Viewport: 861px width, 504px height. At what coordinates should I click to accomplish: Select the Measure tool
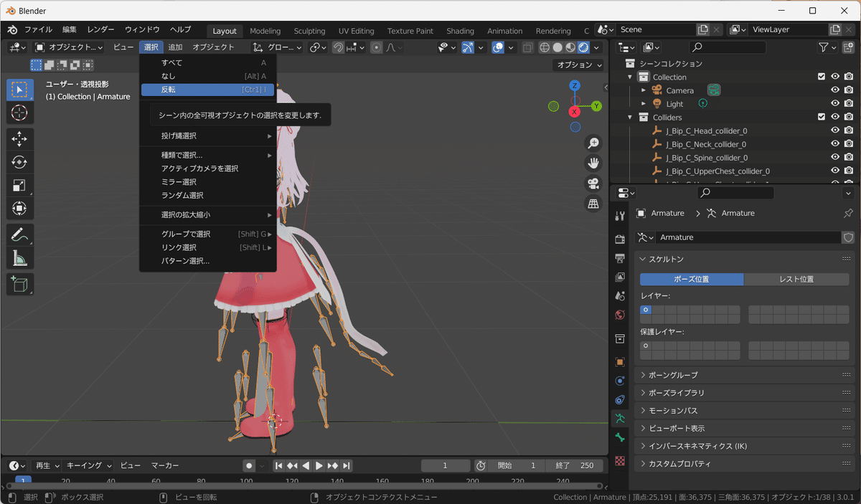pyautogui.click(x=19, y=258)
